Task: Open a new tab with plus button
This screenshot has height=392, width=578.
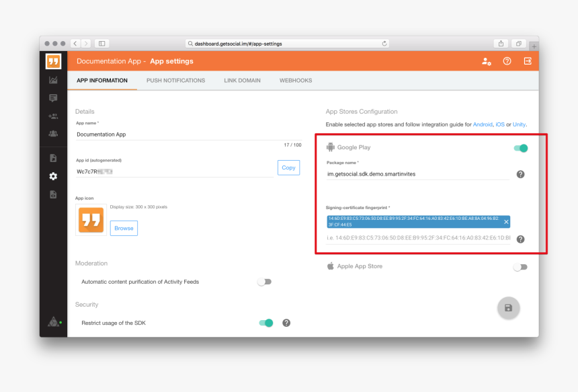Action: (534, 46)
